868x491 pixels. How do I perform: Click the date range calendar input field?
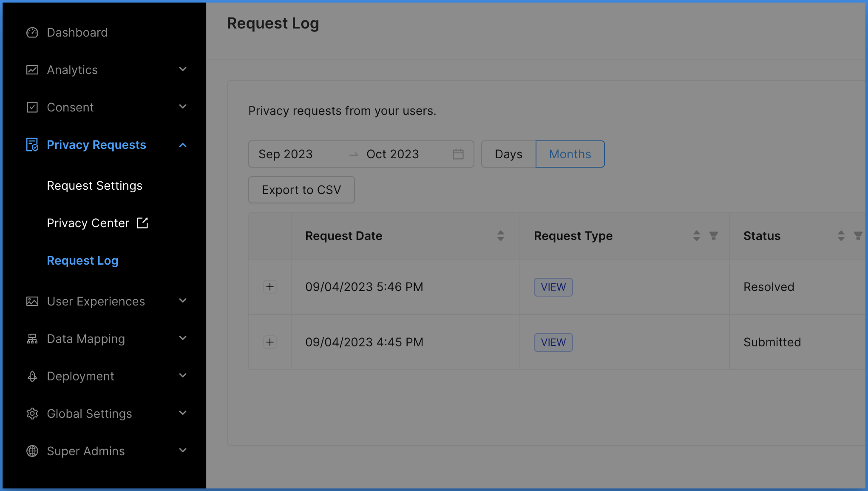(x=358, y=154)
